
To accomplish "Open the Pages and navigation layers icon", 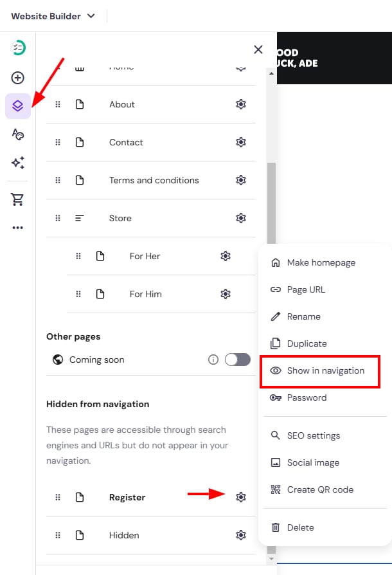I will (18, 105).
